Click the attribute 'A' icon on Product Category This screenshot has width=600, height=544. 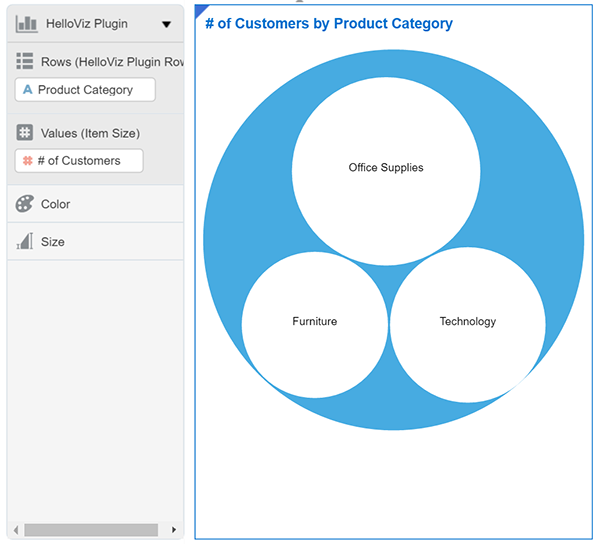click(28, 90)
